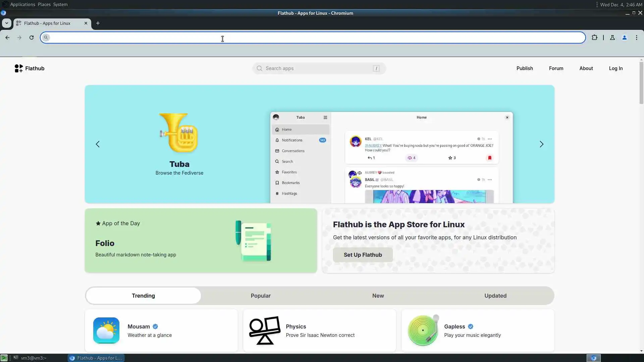Screen dimensions: 644x362
Task: Go back using the browser arrow
Action: [x=7, y=38]
